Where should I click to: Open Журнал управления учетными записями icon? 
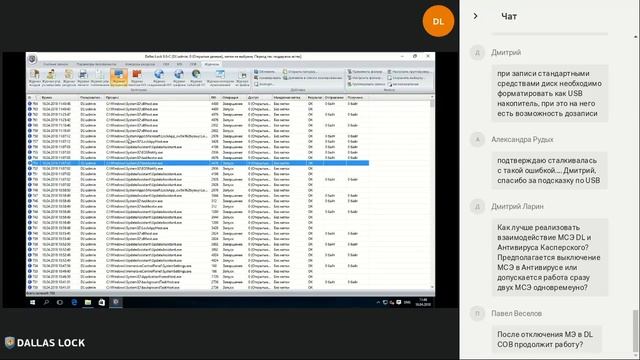(x=51, y=78)
